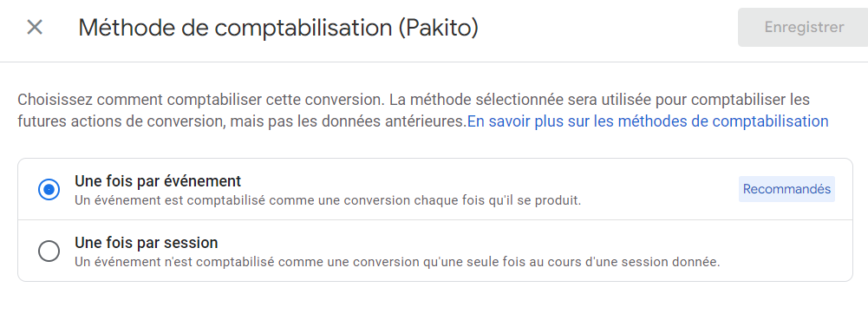The image size is (868, 320).
Task: Click the word Pakito in the header
Action: coord(439,28)
